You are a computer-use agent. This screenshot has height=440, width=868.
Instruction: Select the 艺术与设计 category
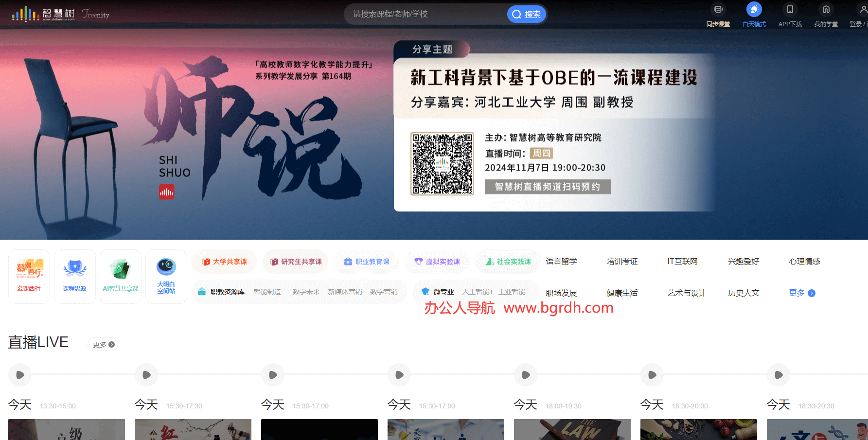(x=686, y=293)
